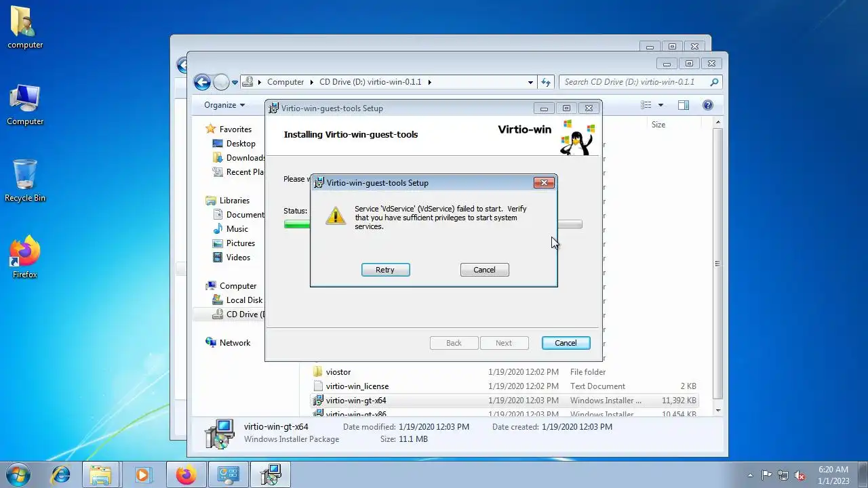Open the recent locations dropdown arrow
Image resolution: width=868 pixels, height=488 pixels.
click(x=235, y=82)
